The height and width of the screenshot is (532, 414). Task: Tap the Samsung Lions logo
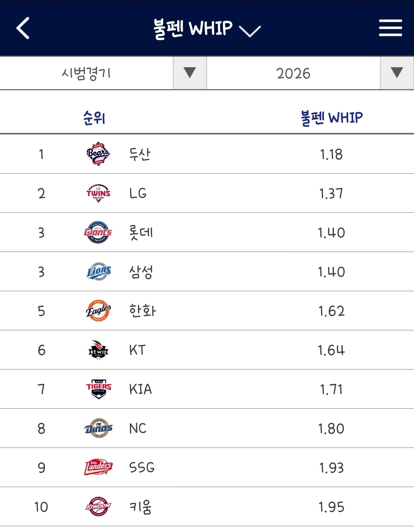pyautogui.click(x=98, y=272)
